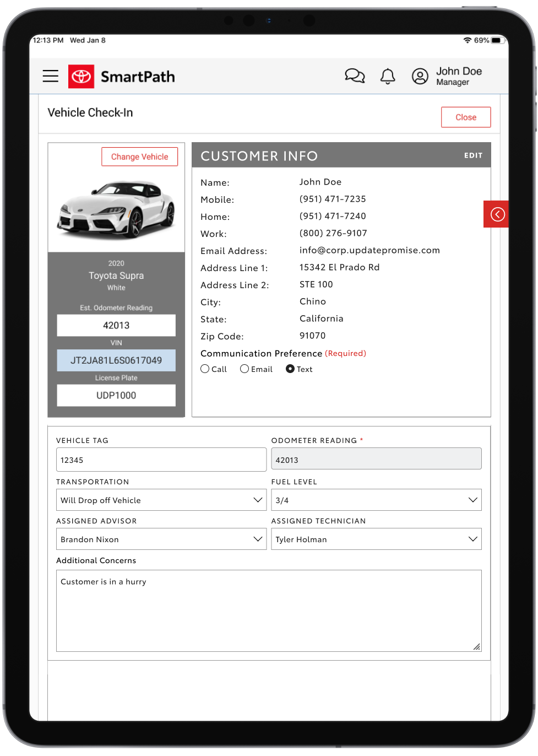The height and width of the screenshot is (756, 538).
Task: Open the hamburger navigation menu
Action: [50, 76]
